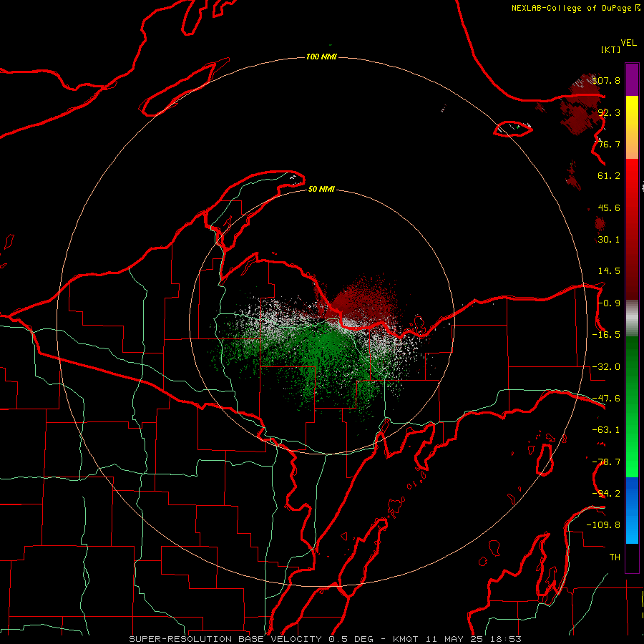
Task: Click the 14.5 legend value
Action: click(609, 271)
